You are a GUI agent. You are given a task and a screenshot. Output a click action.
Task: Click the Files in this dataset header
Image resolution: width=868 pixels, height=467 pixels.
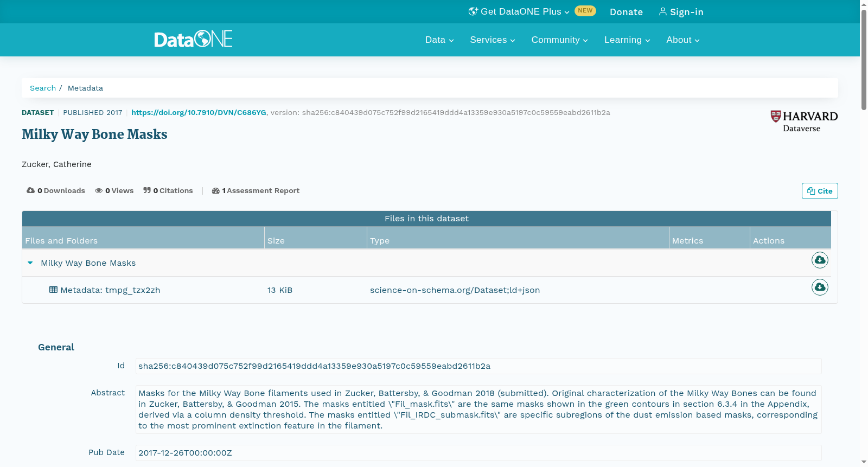(x=426, y=219)
